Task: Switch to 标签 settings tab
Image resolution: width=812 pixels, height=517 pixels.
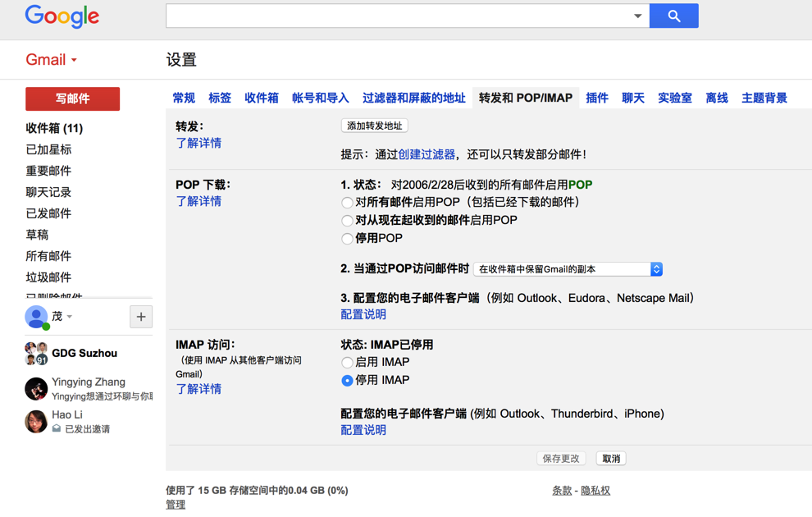Action: pos(220,98)
